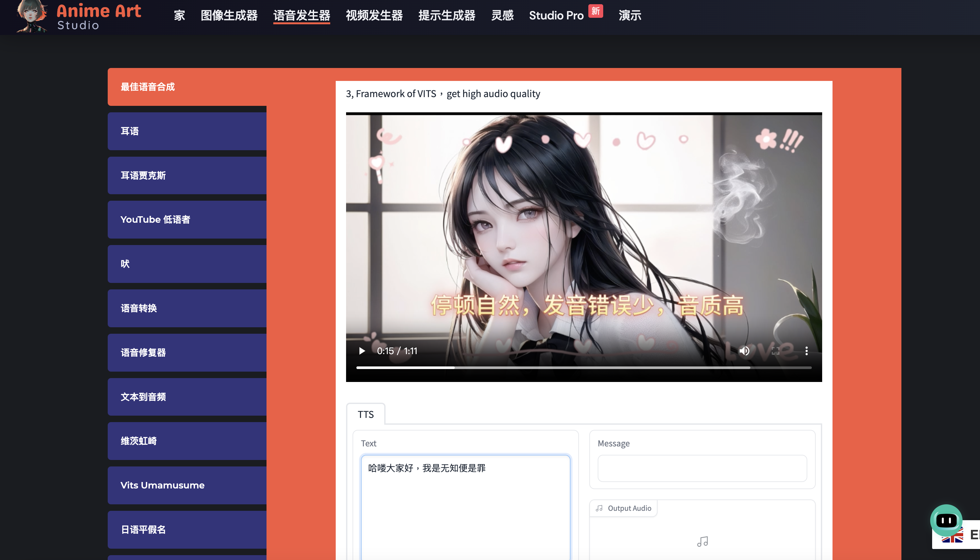Open the 视频发生器 menu item
The width and height of the screenshot is (980, 560).
click(x=374, y=16)
